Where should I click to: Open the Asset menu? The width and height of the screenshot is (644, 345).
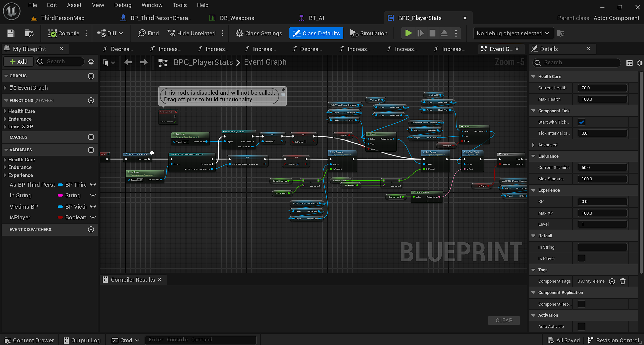74,5
